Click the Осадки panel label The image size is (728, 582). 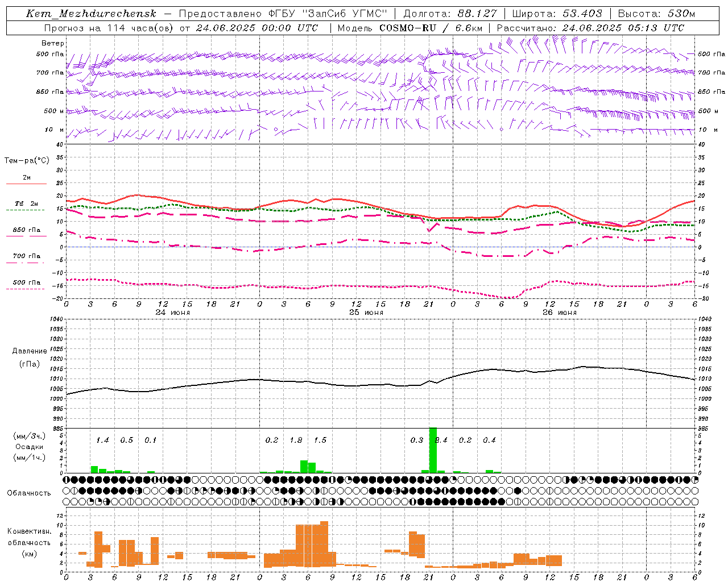pos(29,447)
